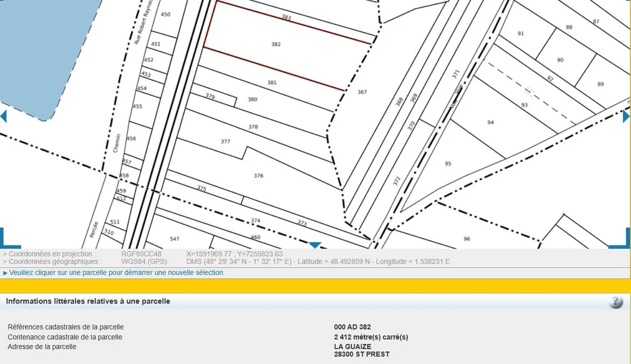Click the 'Veuillez cliquer sur une parcelle' message
Screen dimensions: 631x364
tap(116, 273)
